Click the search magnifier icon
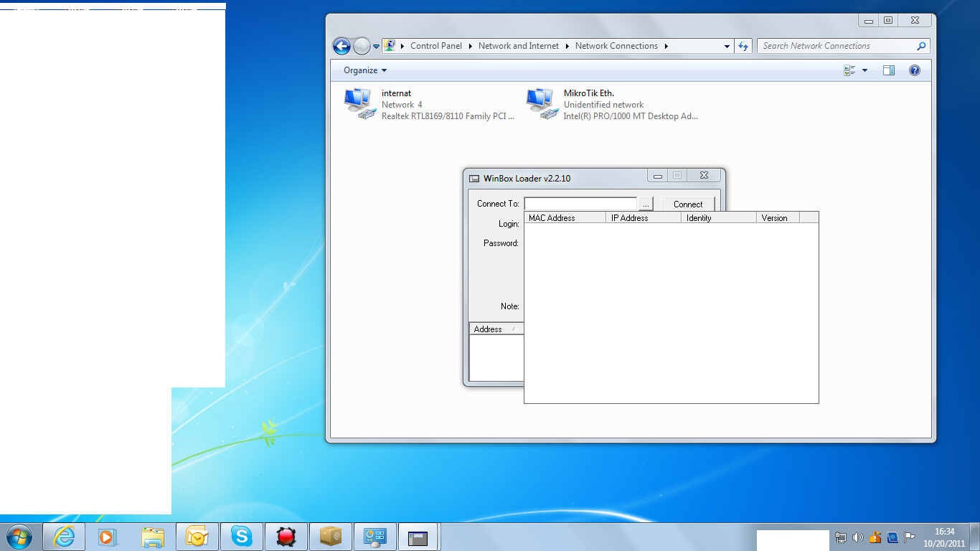The image size is (980, 551). click(x=922, y=46)
